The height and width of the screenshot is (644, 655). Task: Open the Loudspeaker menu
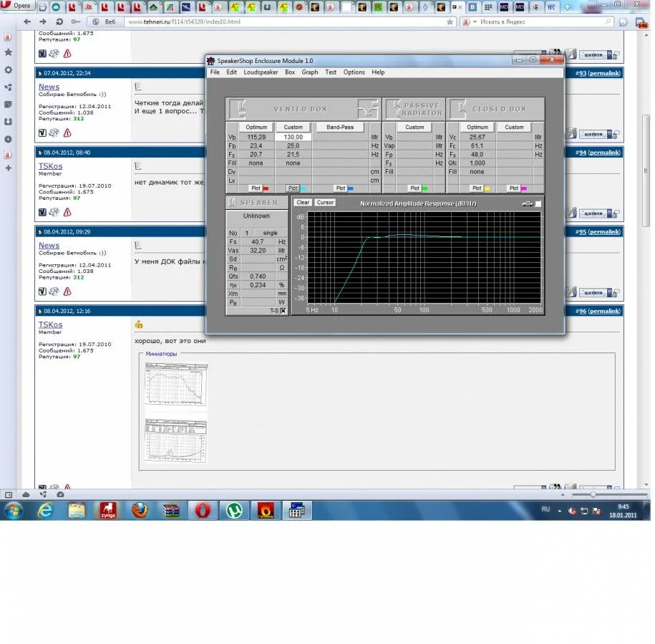pos(261,72)
